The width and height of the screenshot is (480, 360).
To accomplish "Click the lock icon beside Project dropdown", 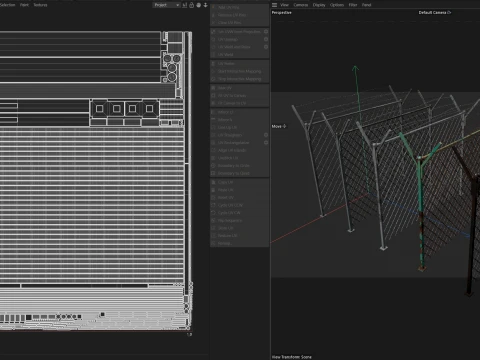I will click(x=192, y=5).
